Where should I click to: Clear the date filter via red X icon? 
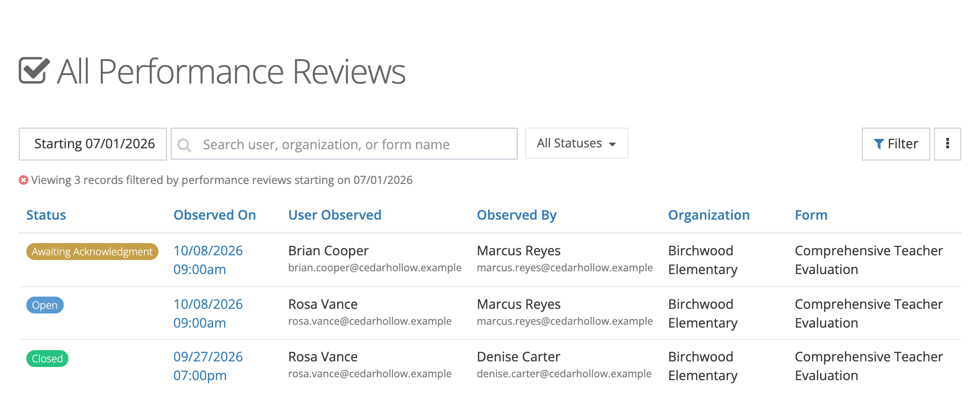pyautogui.click(x=23, y=180)
